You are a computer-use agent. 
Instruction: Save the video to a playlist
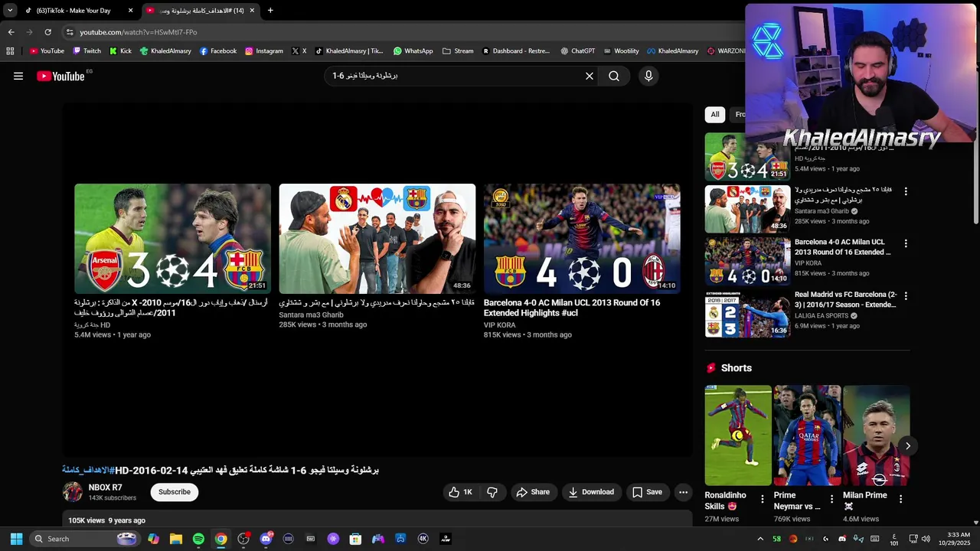647,492
